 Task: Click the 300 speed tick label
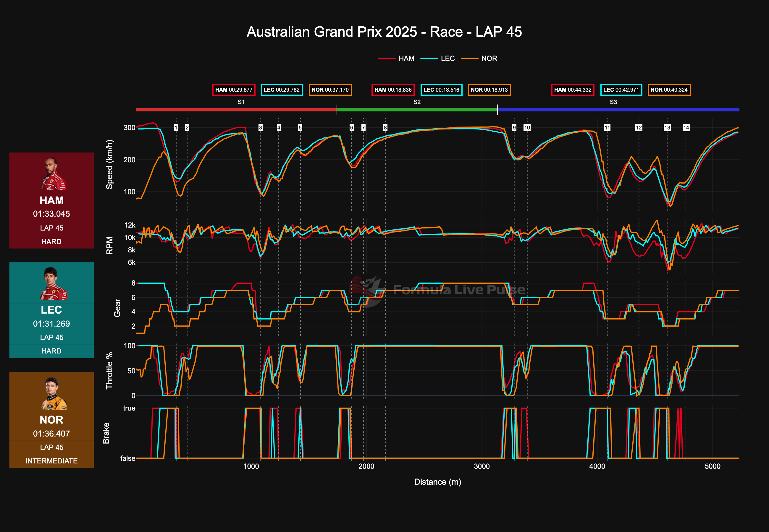tap(129, 128)
